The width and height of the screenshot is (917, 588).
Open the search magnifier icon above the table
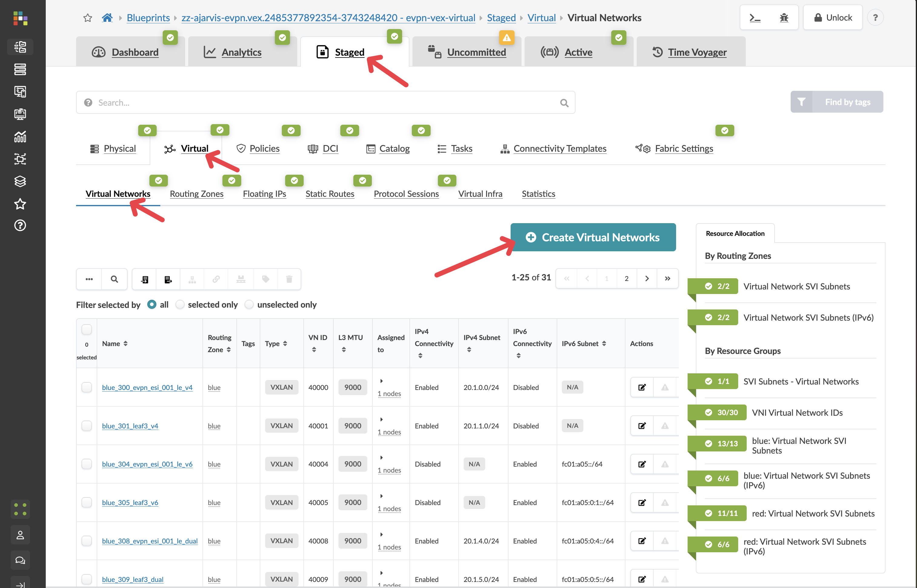(x=114, y=279)
